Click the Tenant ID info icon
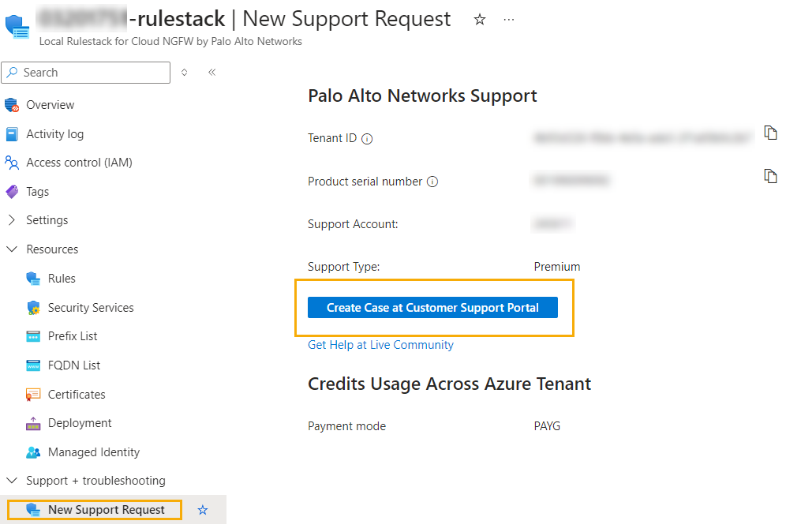 [x=367, y=139]
